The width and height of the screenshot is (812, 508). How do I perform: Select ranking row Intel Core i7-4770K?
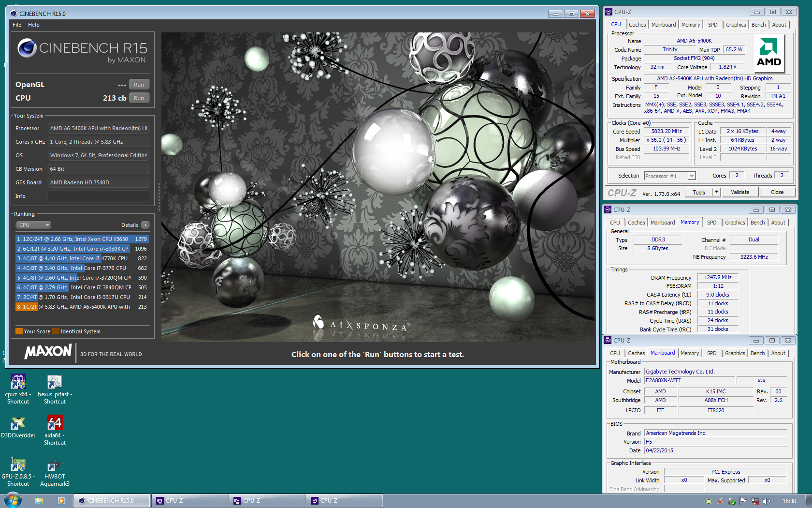coord(82,258)
